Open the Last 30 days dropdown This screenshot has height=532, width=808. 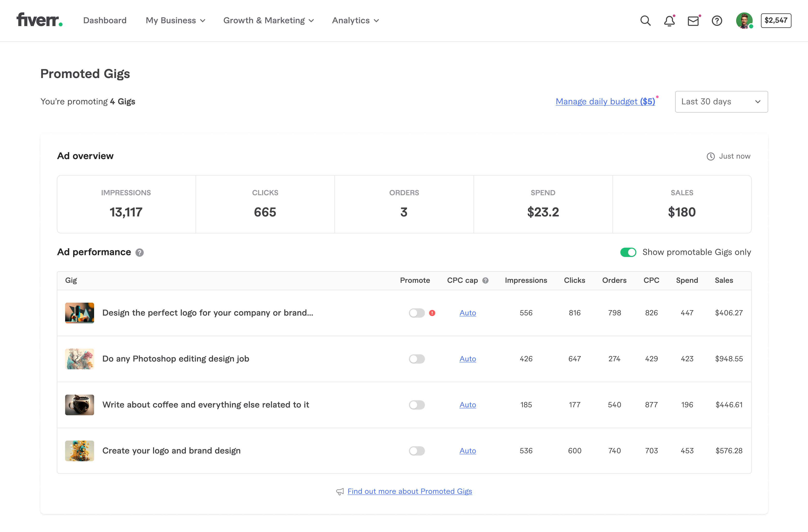[x=721, y=101]
